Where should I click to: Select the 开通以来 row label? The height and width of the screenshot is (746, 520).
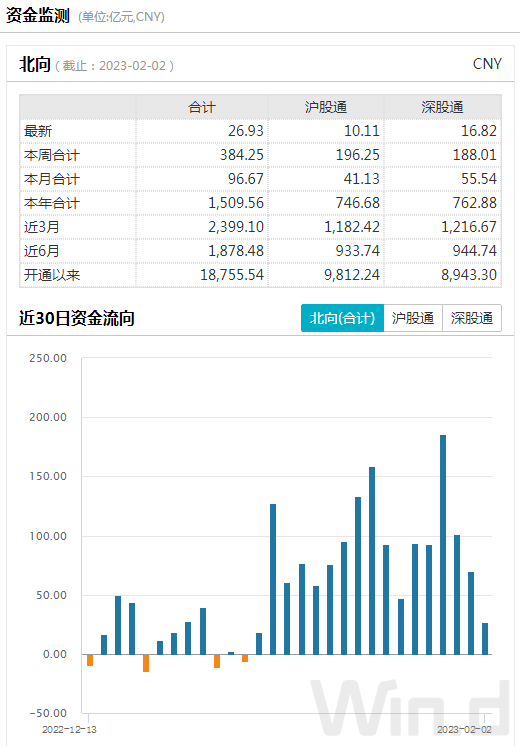[52, 275]
